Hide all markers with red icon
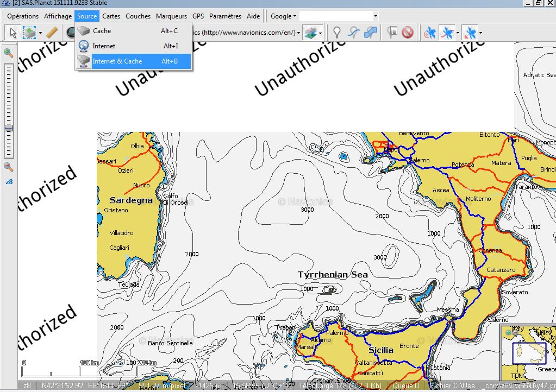Screen dimensions: 556x392 (x=408, y=33)
